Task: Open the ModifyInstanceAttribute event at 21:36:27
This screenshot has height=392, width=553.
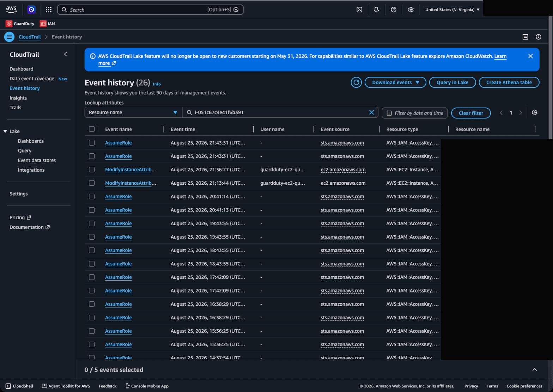Action: coord(130,170)
